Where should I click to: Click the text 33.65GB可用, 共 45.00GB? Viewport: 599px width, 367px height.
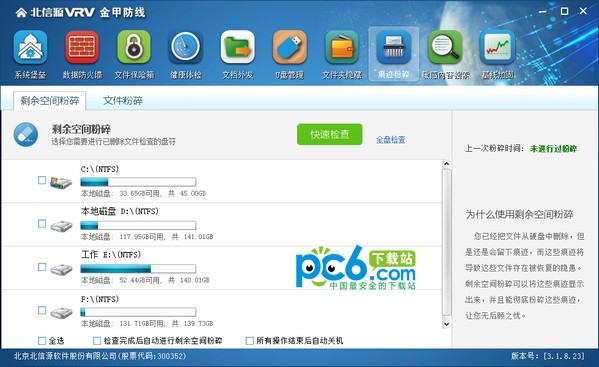[x=163, y=194]
